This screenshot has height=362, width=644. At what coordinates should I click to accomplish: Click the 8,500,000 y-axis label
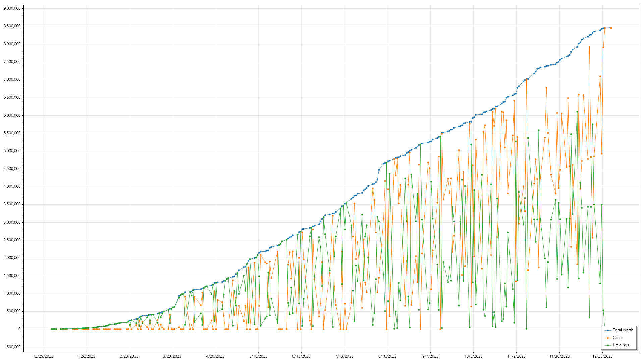[12, 26]
